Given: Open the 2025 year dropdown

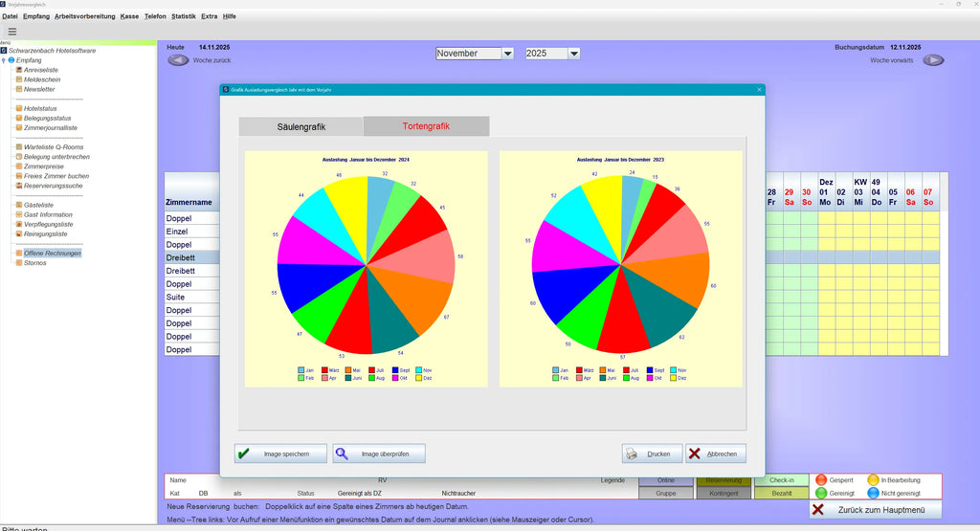Looking at the screenshot, I should (573, 54).
